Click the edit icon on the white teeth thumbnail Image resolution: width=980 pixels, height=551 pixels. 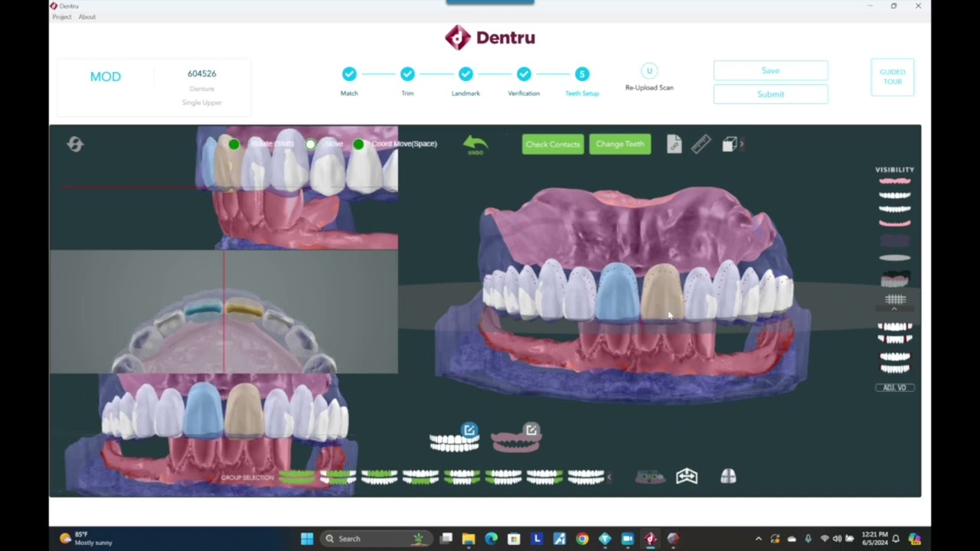[469, 430]
